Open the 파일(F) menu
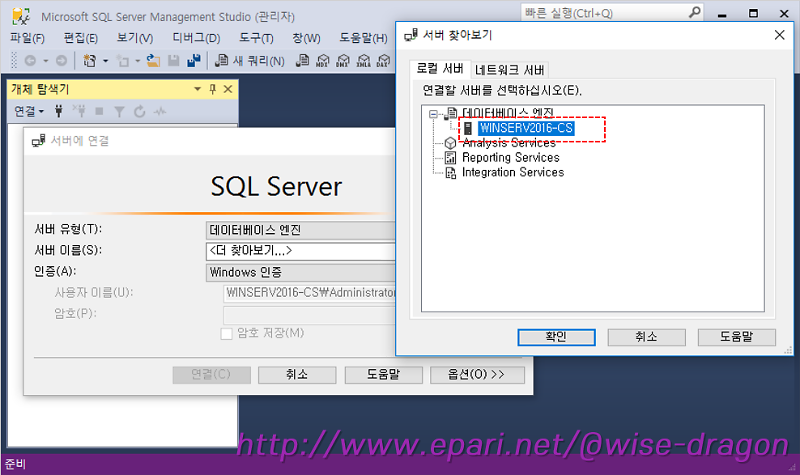The image size is (800, 475). point(28,38)
